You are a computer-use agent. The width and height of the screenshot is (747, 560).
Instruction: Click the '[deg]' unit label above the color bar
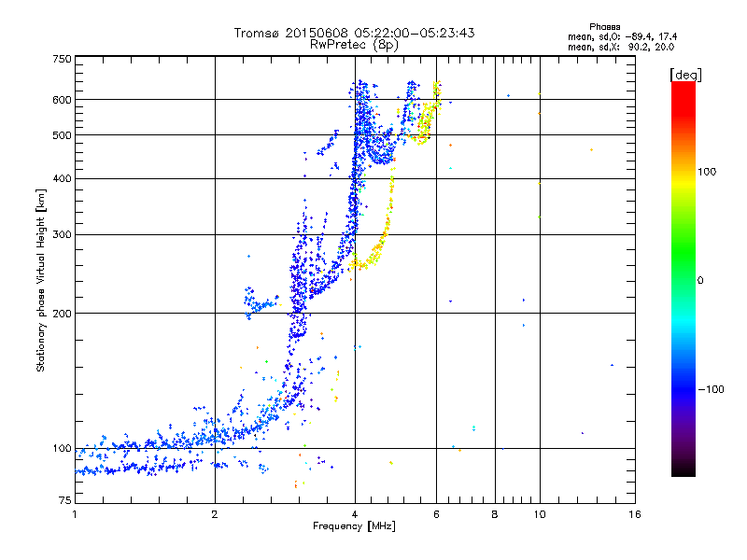click(685, 75)
